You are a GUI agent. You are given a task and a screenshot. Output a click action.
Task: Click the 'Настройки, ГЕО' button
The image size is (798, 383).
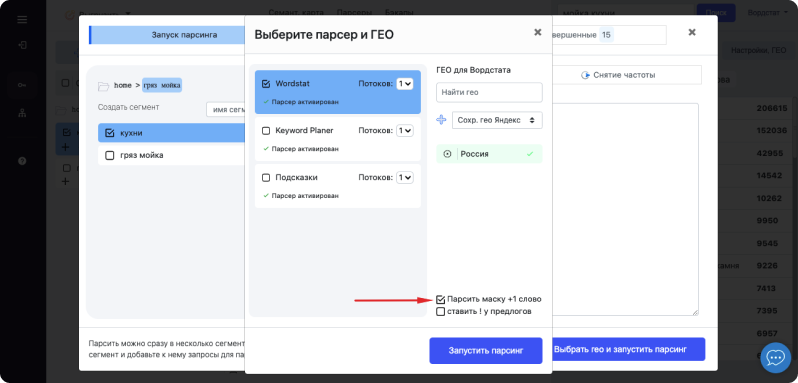coord(758,50)
